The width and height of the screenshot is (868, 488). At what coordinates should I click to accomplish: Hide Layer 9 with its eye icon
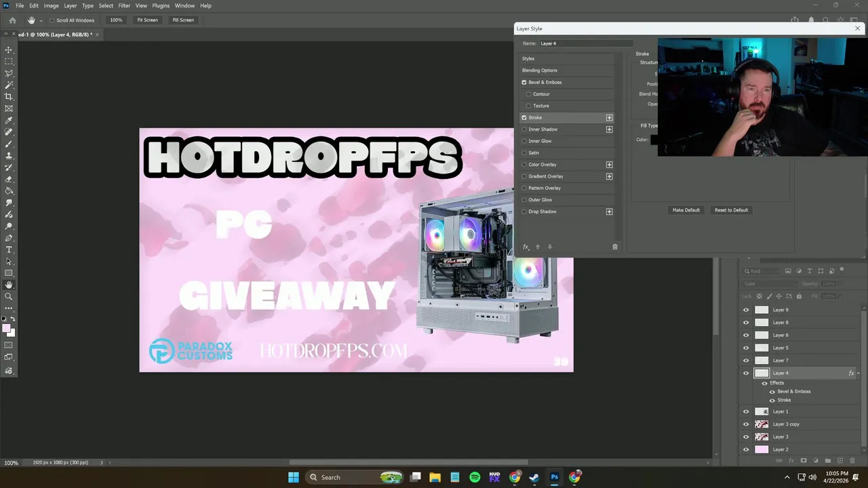point(746,310)
